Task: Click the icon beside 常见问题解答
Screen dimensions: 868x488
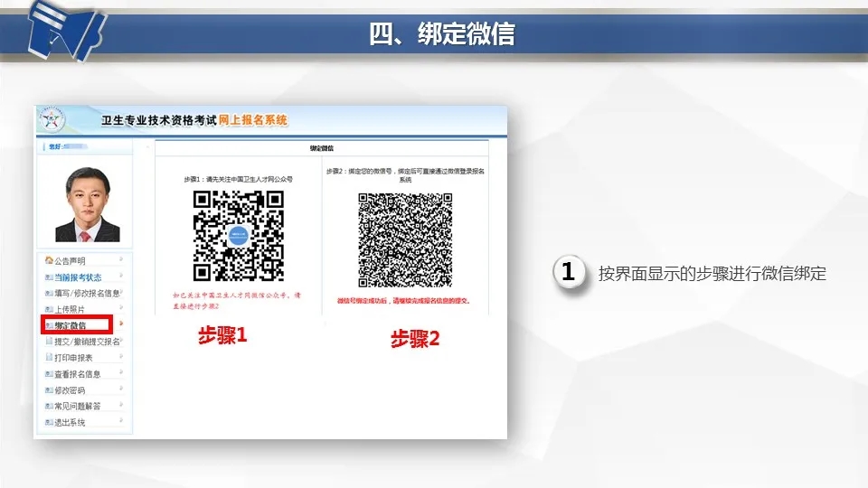Action: coord(49,406)
